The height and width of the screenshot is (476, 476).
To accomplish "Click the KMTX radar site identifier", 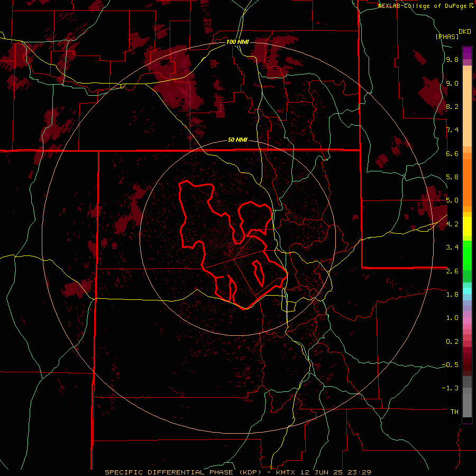I will click(287, 472).
